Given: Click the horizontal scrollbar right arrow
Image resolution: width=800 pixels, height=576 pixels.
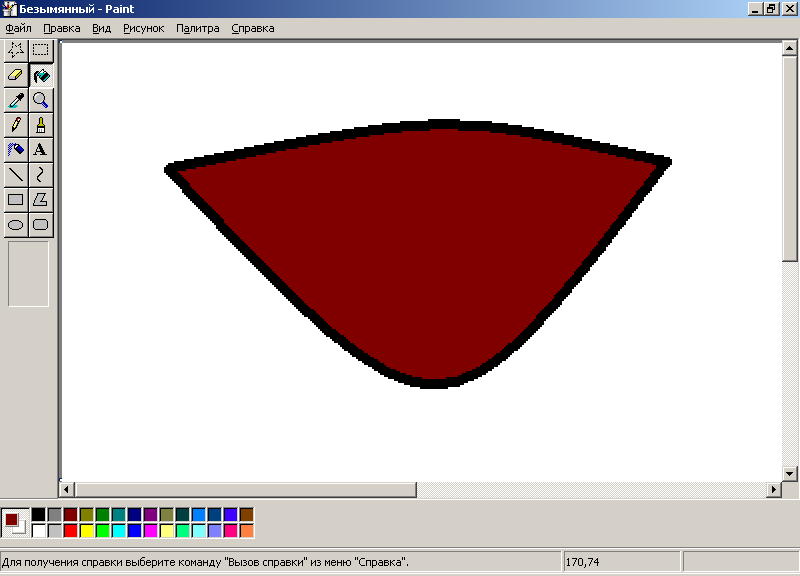Looking at the screenshot, I should point(774,490).
